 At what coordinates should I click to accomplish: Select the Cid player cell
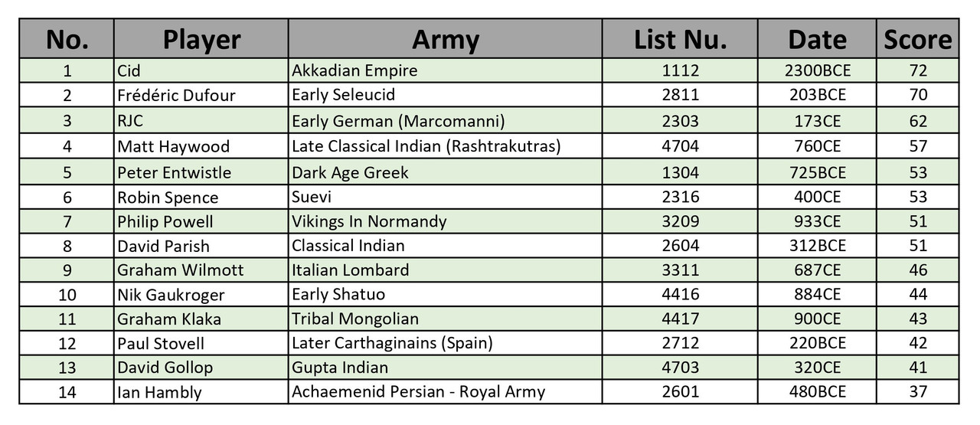201,70
